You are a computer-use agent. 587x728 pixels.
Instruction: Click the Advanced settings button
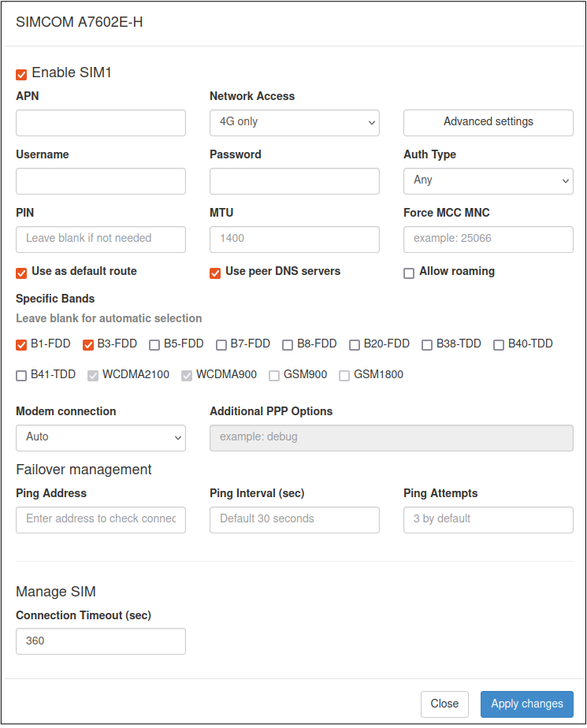point(488,122)
